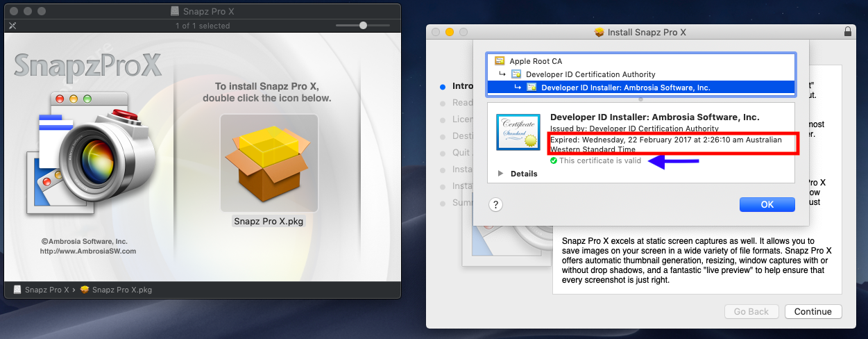Click OK to dismiss certificate sheet

[x=767, y=205]
